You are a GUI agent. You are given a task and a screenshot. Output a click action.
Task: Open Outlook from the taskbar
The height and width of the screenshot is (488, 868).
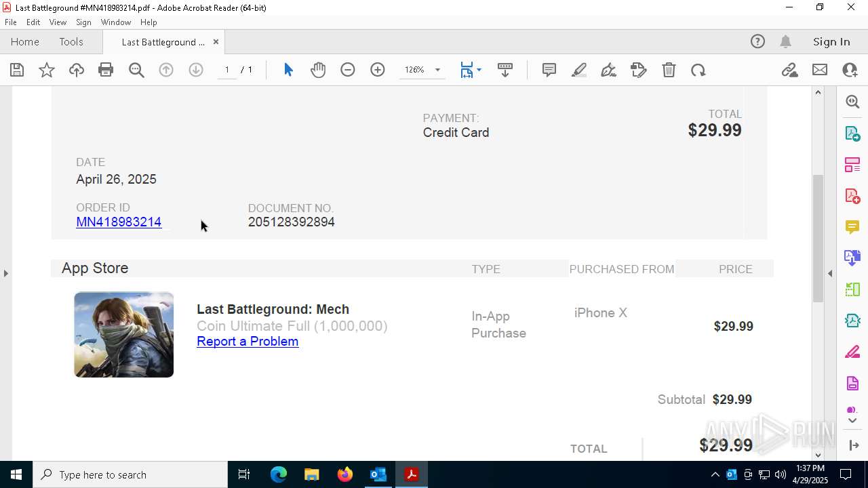(x=378, y=474)
